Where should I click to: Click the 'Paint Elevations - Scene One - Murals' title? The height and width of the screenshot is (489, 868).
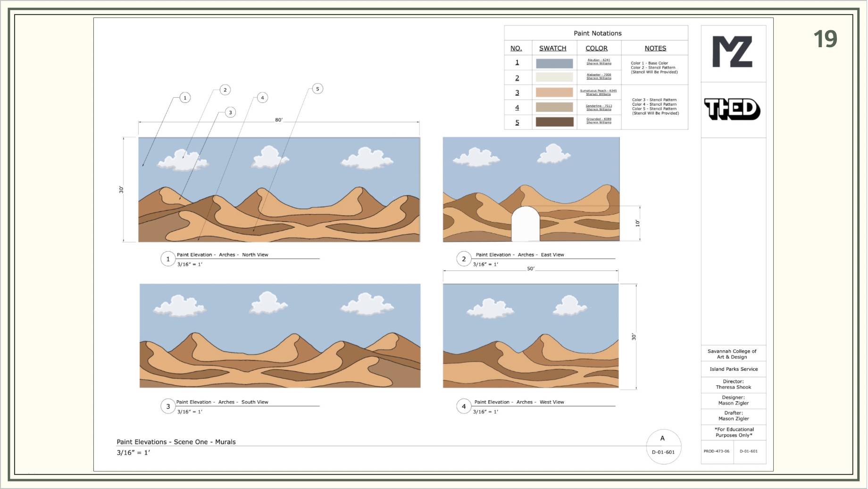click(176, 442)
